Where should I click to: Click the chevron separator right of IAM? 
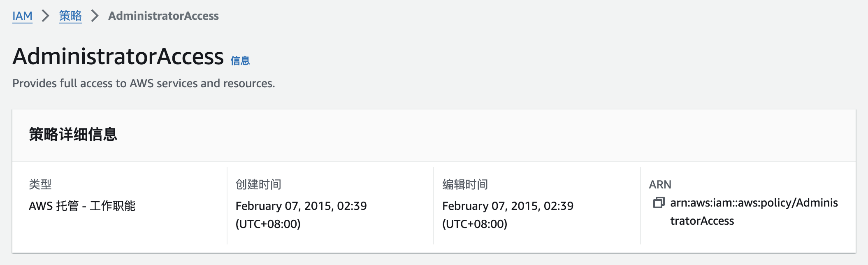(x=46, y=16)
